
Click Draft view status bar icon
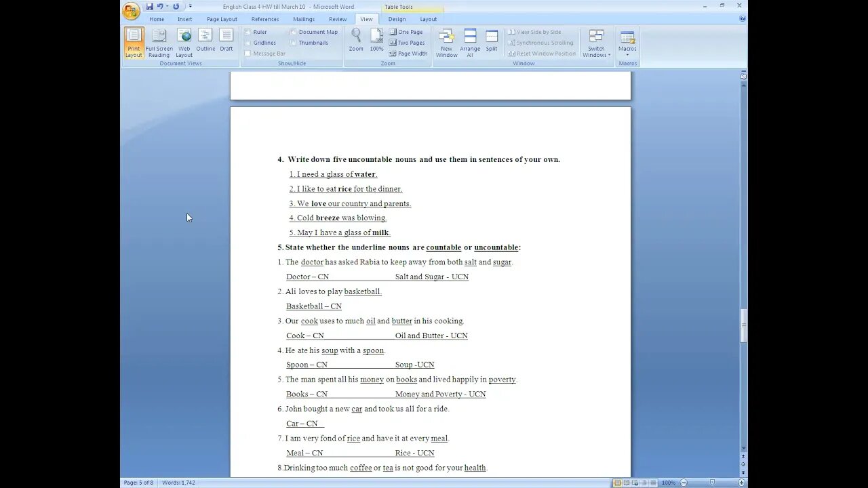point(654,483)
